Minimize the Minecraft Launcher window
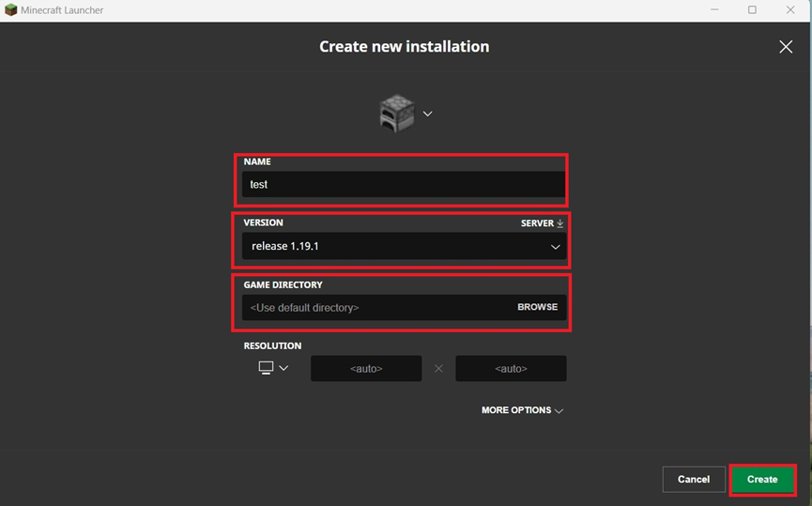812x506 pixels. click(x=714, y=9)
